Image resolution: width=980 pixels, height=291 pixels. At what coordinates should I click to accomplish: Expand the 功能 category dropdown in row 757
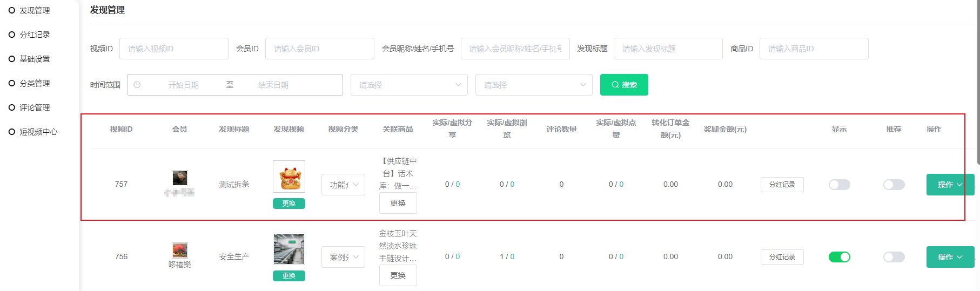click(343, 185)
